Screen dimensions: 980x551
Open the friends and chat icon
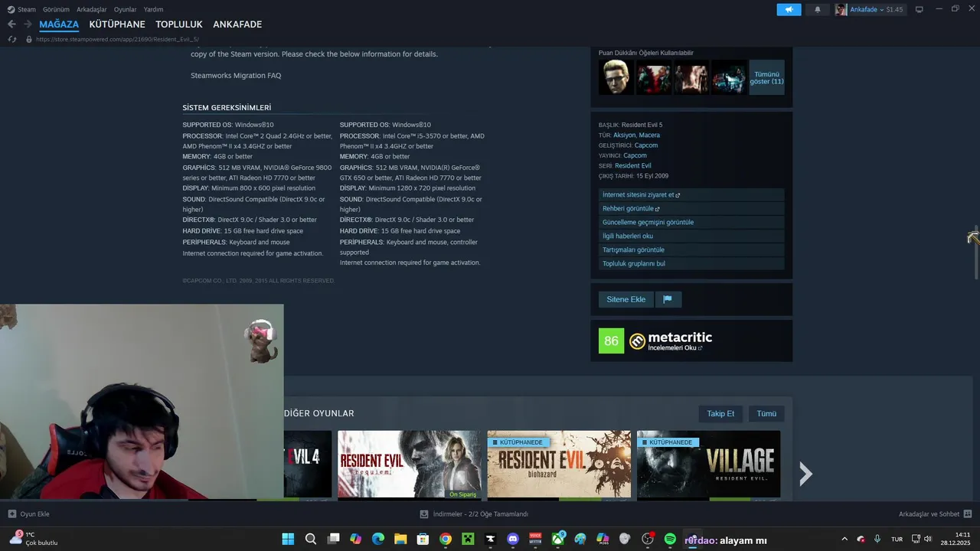[x=968, y=514]
